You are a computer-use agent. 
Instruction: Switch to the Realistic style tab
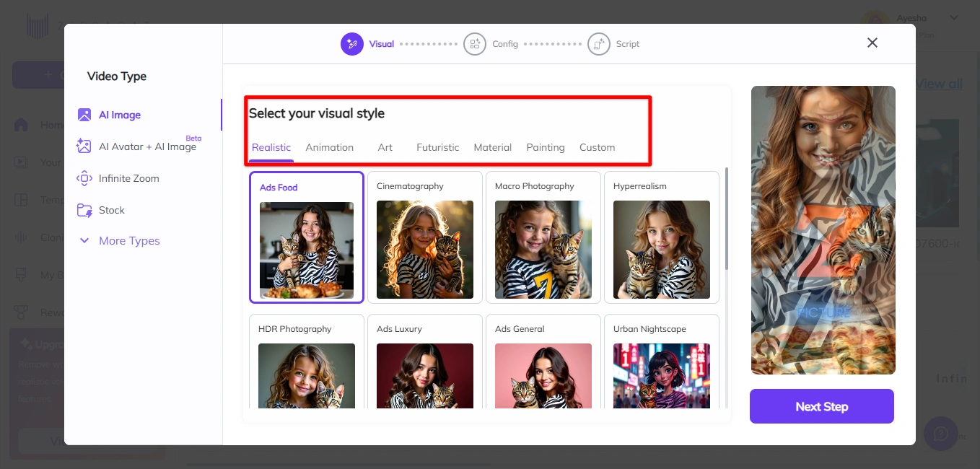271,147
